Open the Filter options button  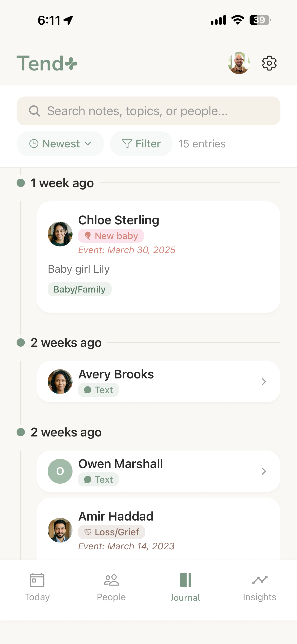click(141, 144)
